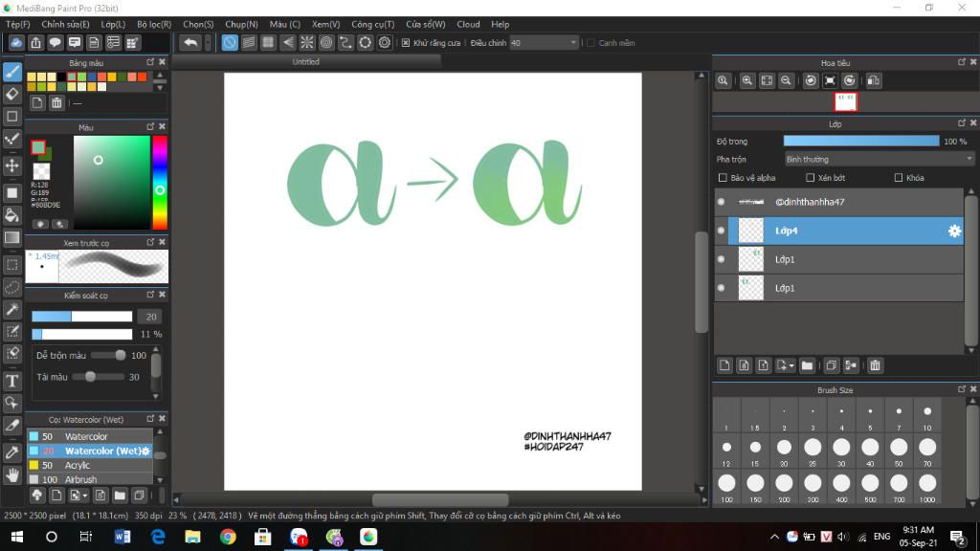Open the Công cụ(T) menu
980x551 pixels.
pyautogui.click(x=372, y=24)
